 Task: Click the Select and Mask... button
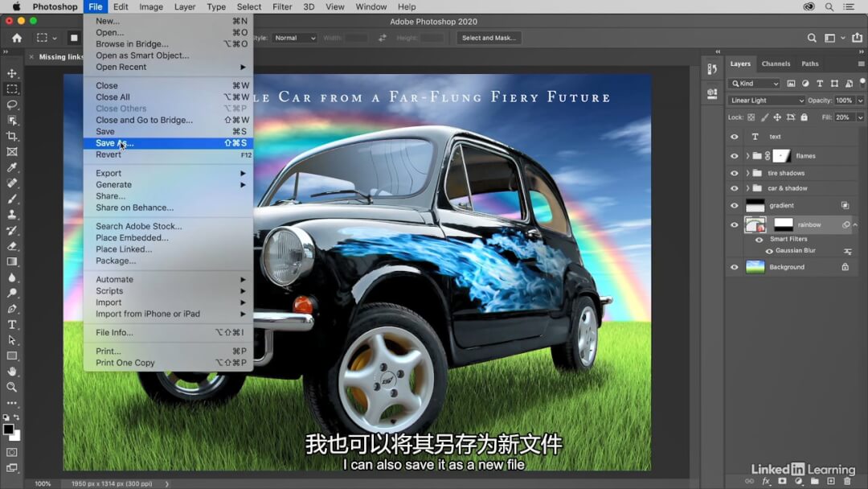[489, 38]
